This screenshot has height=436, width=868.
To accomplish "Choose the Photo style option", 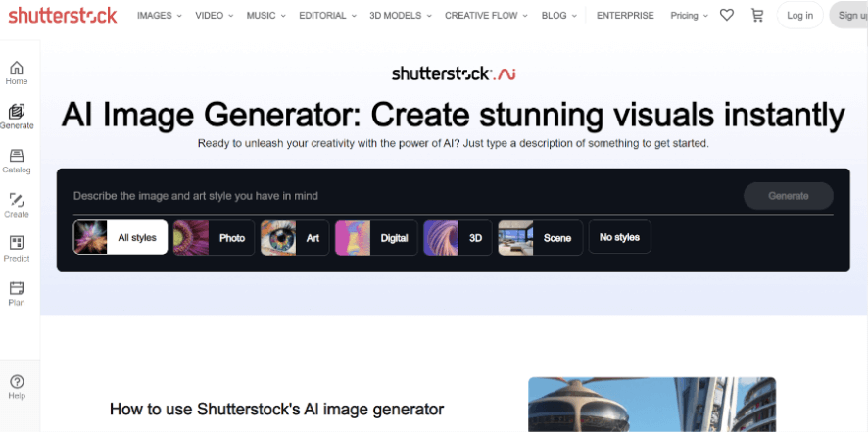I will click(215, 237).
